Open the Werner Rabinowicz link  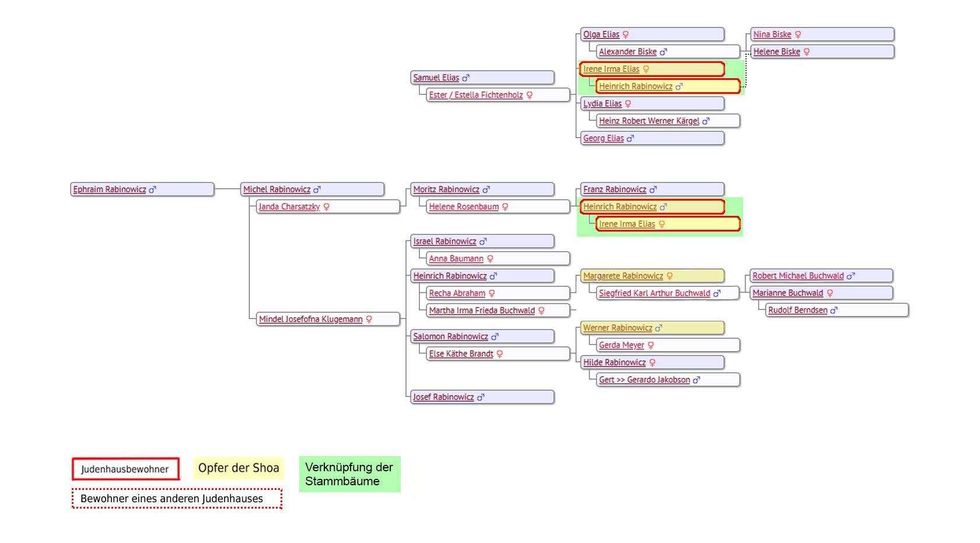[x=617, y=328]
